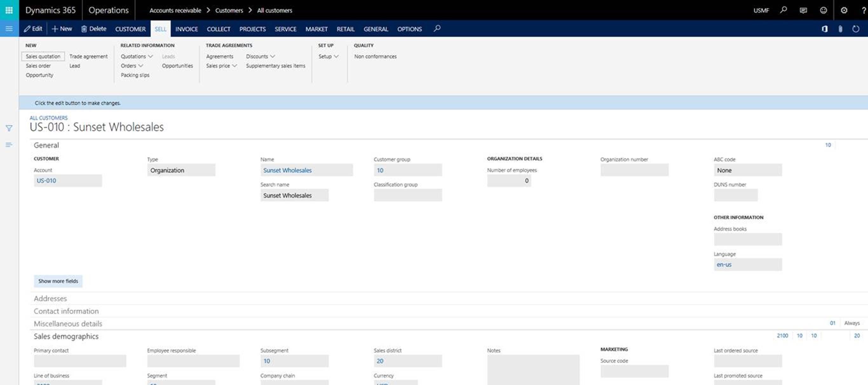This screenshot has height=385, width=868.
Task: Click the Search name input field
Action: click(x=294, y=195)
